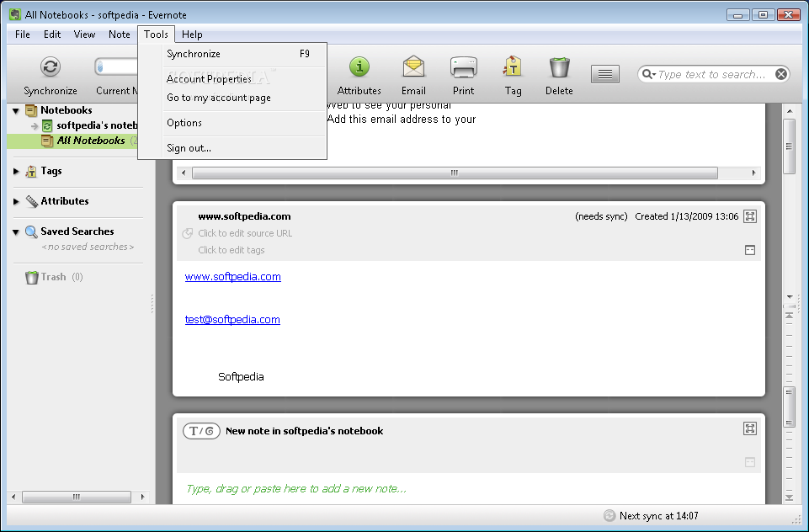Open the Note menu
809x532 pixels.
point(120,35)
